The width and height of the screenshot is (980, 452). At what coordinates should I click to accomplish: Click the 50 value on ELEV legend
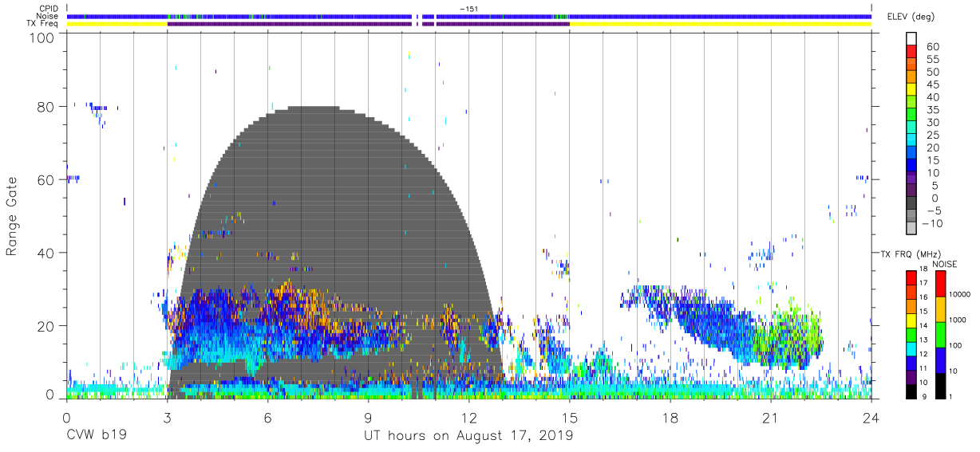click(934, 72)
